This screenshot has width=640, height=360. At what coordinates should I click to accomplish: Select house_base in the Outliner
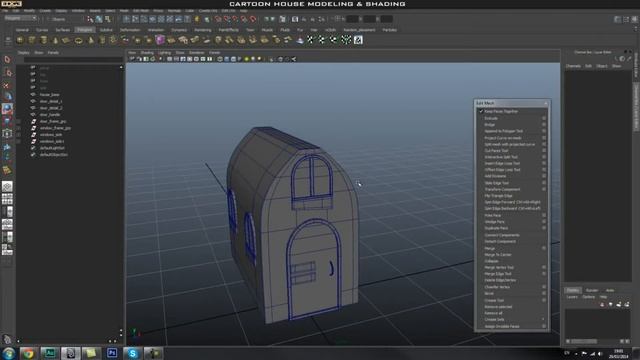click(x=49, y=94)
